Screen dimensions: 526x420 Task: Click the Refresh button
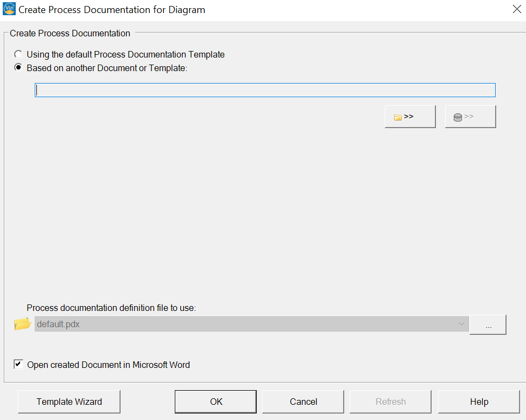[390, 402]
